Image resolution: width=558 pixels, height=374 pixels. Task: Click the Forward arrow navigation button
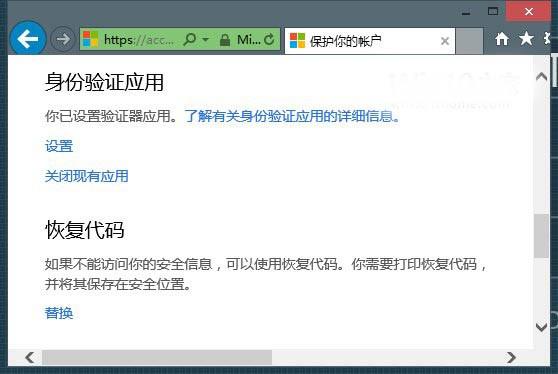click(x=63, y=39)
